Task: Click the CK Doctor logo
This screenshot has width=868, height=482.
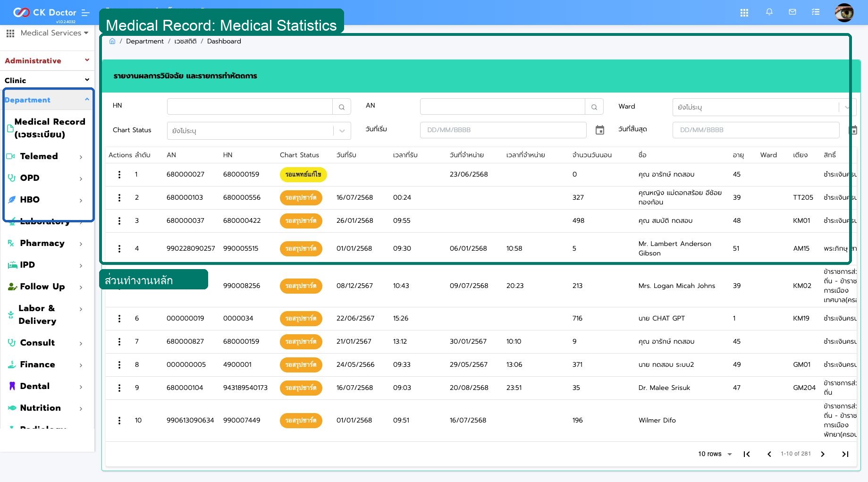Action: tap(45, 13)
